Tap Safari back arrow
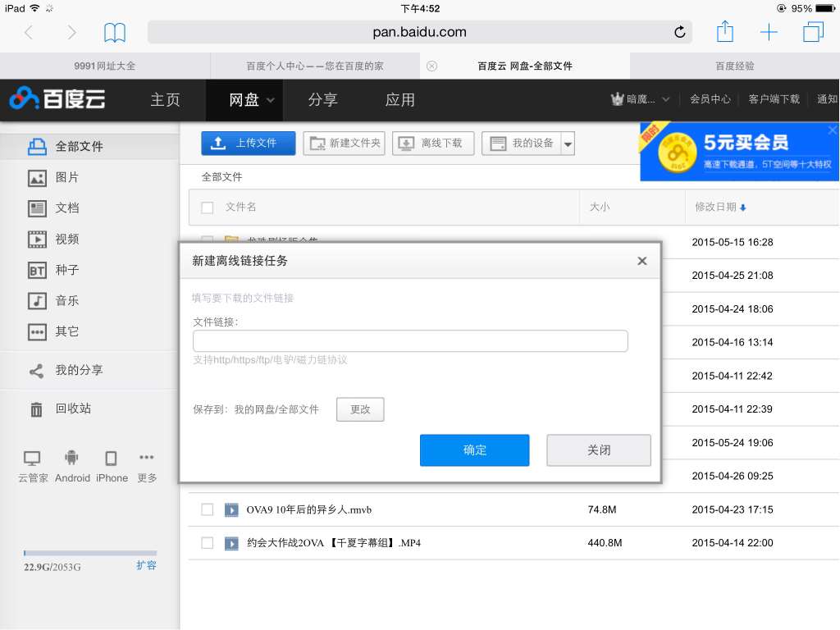This screenshot has height=630, width=840. pos(29,32)
